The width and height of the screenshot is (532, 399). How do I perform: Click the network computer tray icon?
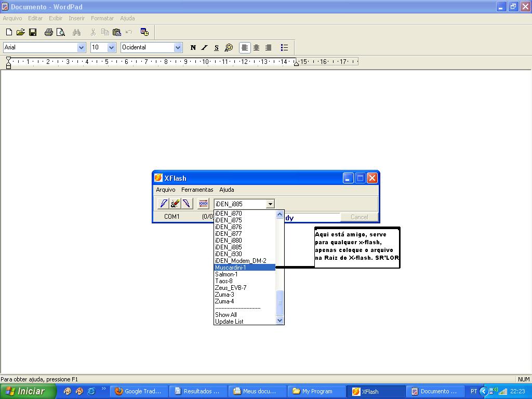493,391
